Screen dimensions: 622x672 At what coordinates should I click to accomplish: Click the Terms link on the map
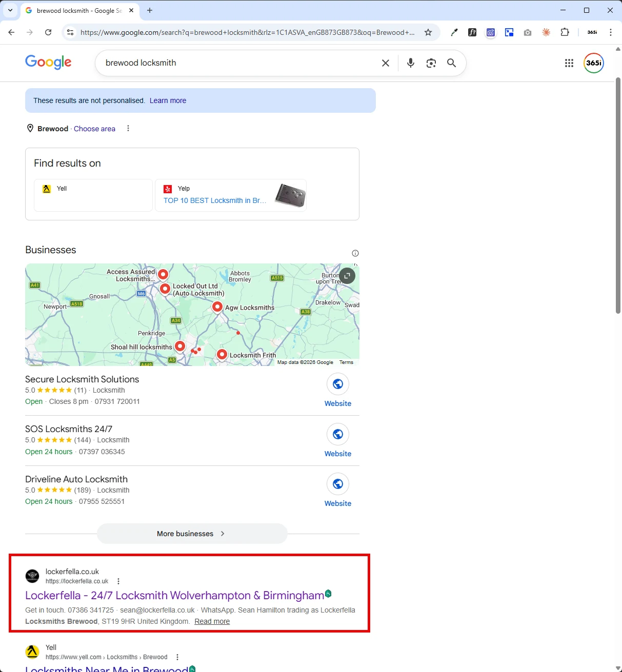(346, 362)
